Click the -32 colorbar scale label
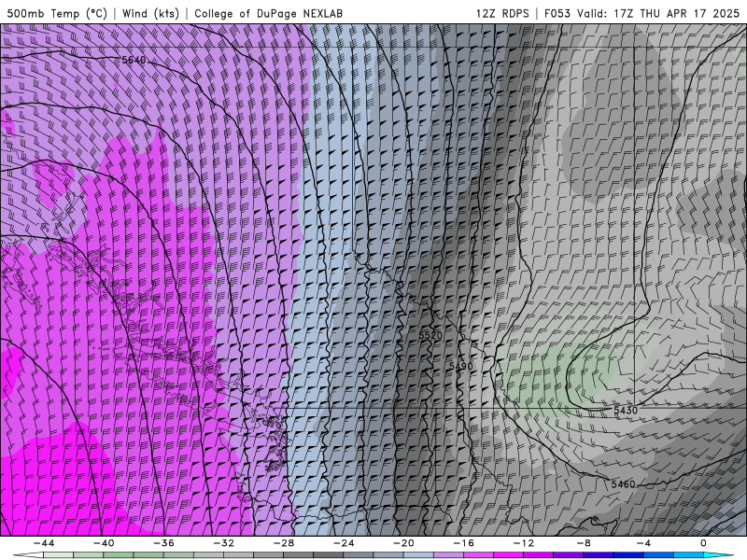 tap(224, 543)
